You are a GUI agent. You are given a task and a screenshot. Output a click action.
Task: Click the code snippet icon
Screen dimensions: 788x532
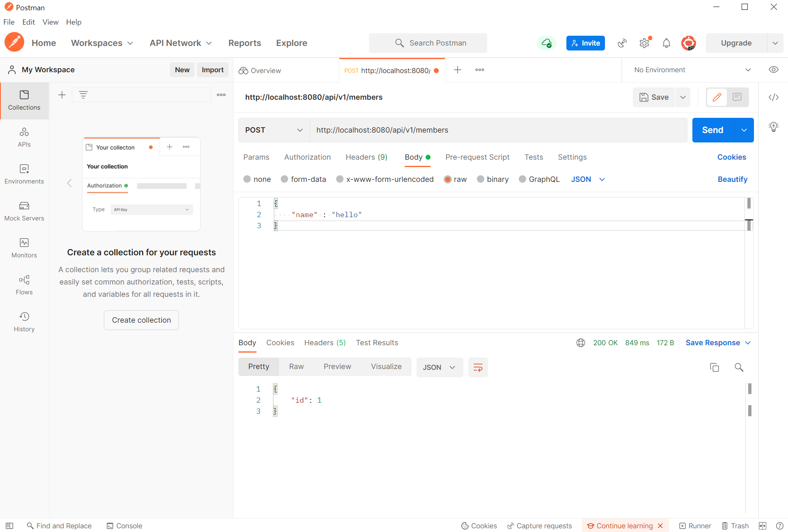click(x=773, y=97)
